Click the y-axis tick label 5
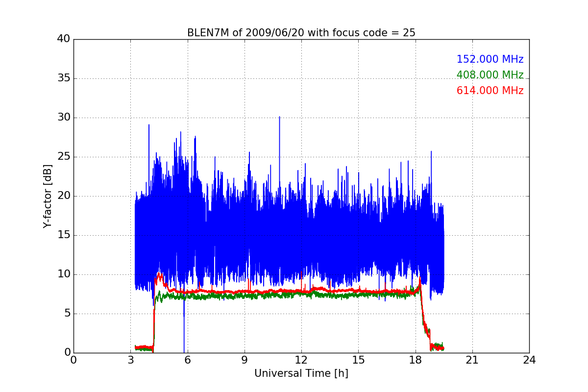 (67, 314)
